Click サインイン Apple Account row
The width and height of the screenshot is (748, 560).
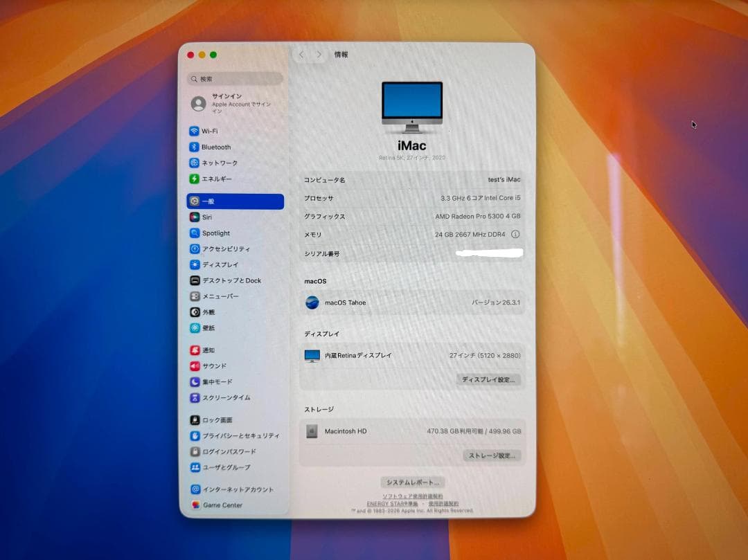pyautogui.click(x=235, y=103)
